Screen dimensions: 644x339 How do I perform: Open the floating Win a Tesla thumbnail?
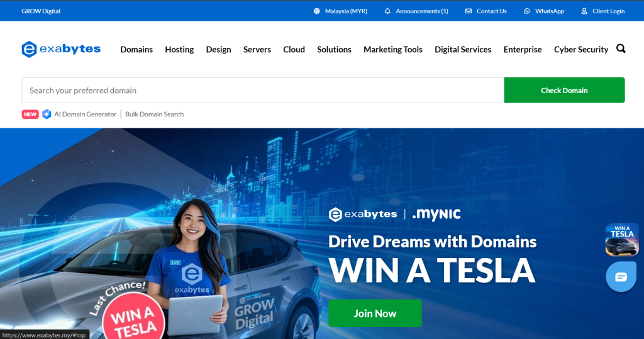tap(622, 240)
